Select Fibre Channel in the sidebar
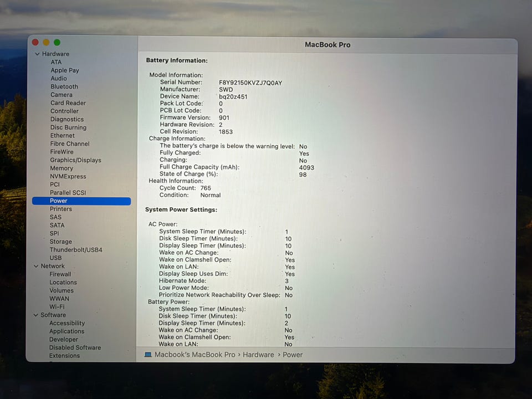Viewport: 532px width, 399px height. coord(70,144)
